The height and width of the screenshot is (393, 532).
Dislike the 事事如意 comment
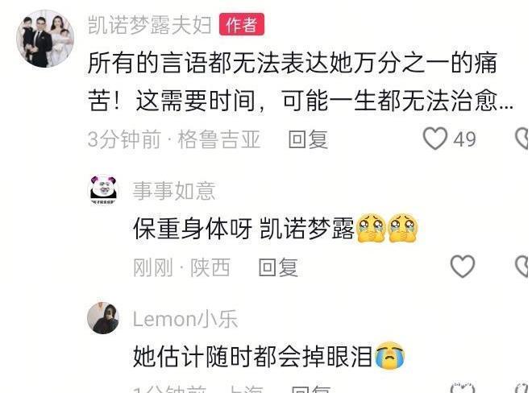pos(522,267)
